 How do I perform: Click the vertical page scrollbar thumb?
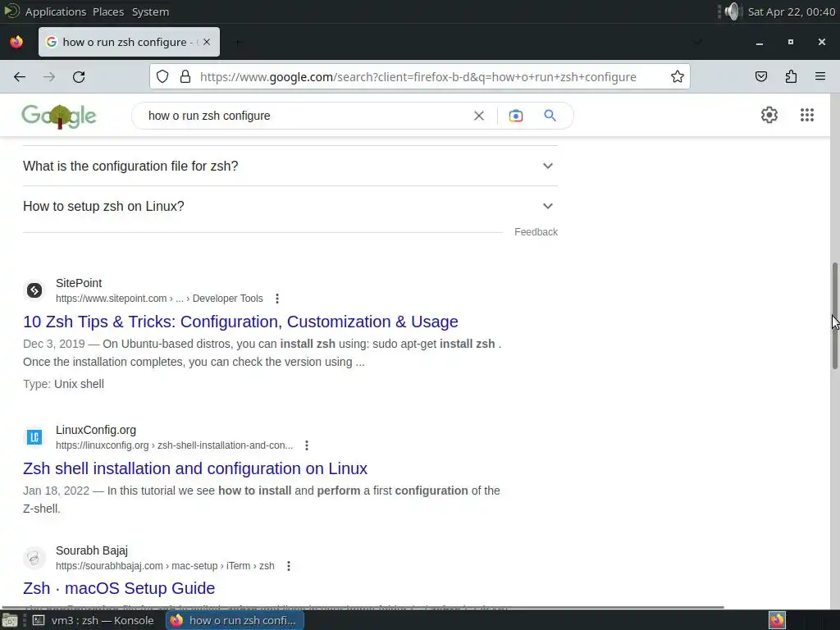[x=834, y=316]
